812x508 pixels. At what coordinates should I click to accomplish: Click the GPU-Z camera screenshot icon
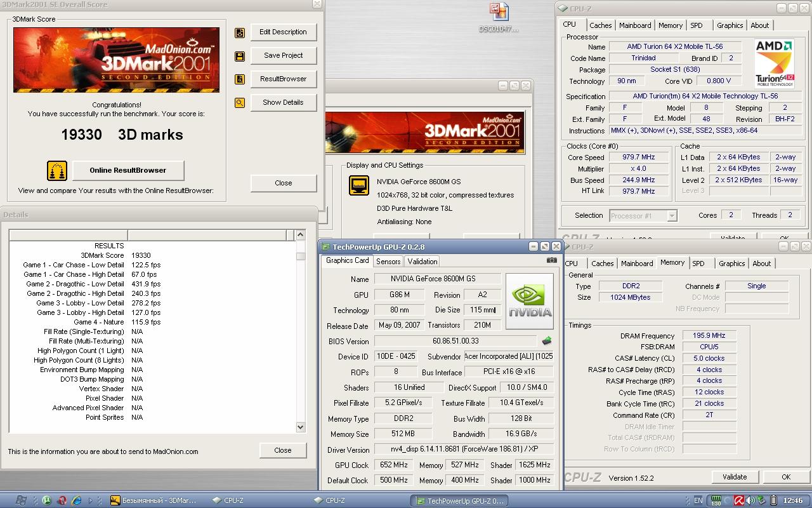pos(552,260)
